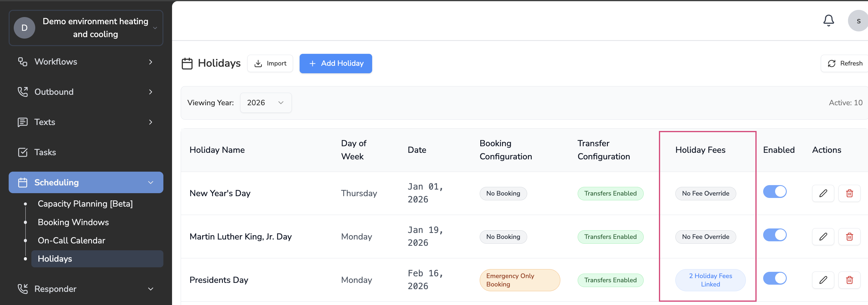Open the Tasks section icon

tap(23, 152)
